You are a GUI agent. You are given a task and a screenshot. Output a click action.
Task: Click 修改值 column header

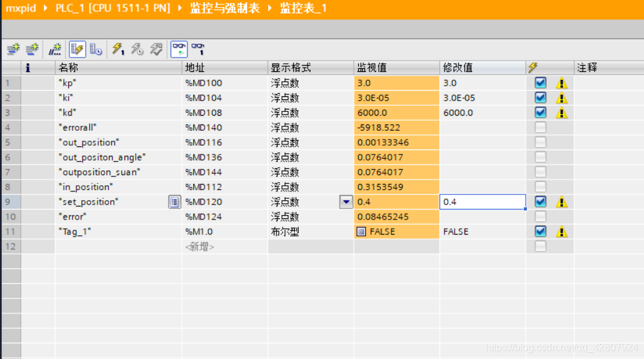click(x=483, y=68)
